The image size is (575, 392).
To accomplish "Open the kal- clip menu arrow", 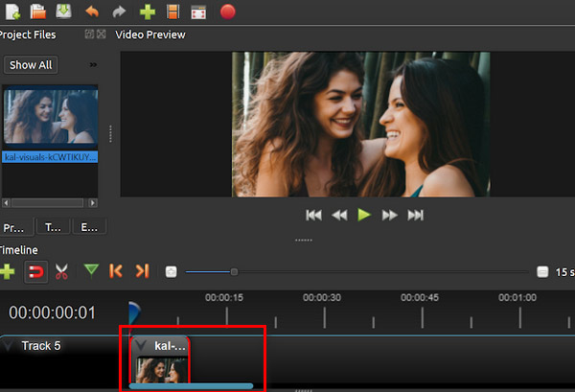I will 141,345.
